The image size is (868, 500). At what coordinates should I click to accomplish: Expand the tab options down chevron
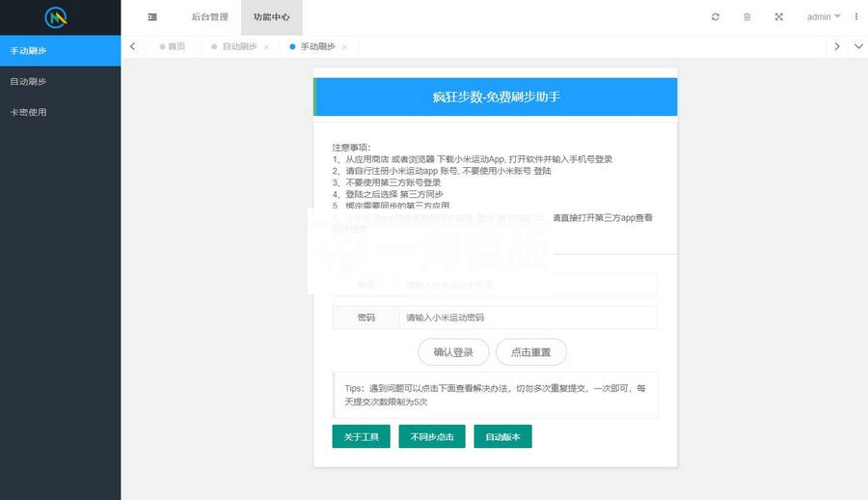(857, 46)
